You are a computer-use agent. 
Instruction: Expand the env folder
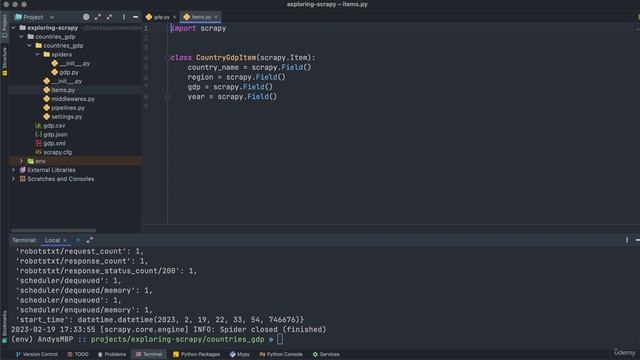22,161
